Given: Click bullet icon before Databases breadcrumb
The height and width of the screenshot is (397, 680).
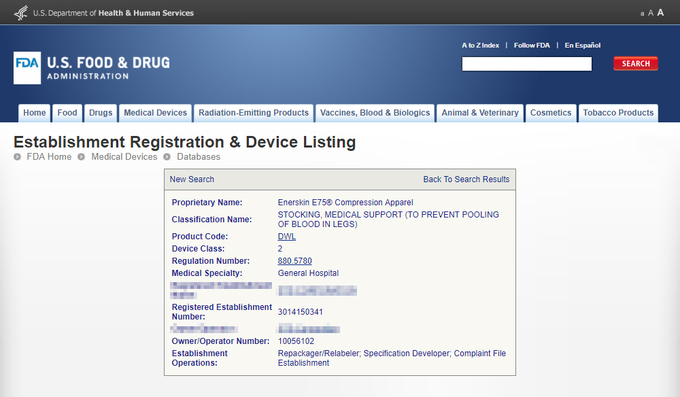Looking at the screenshot, I should point(167,157).
